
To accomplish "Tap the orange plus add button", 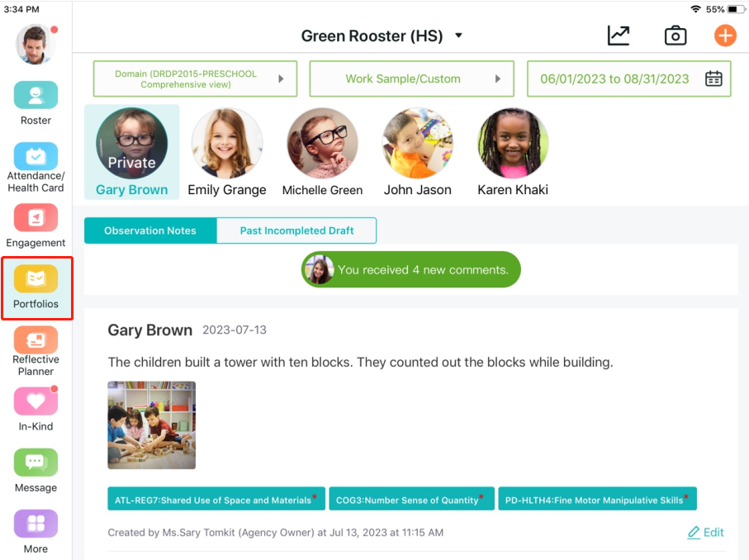I will click(x=725, y=36).
